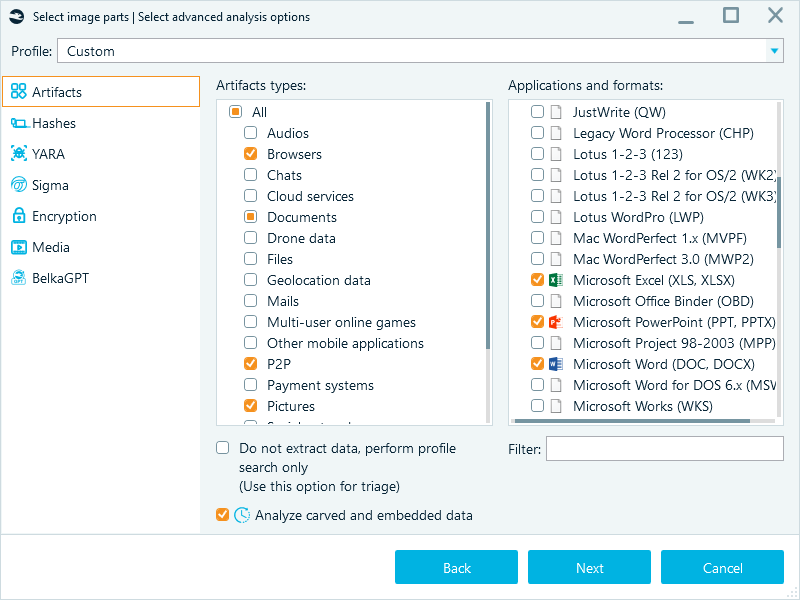Screen dimensions: 800x600
Task: Click the Encryption padlock icon
Action: [20, 216]
